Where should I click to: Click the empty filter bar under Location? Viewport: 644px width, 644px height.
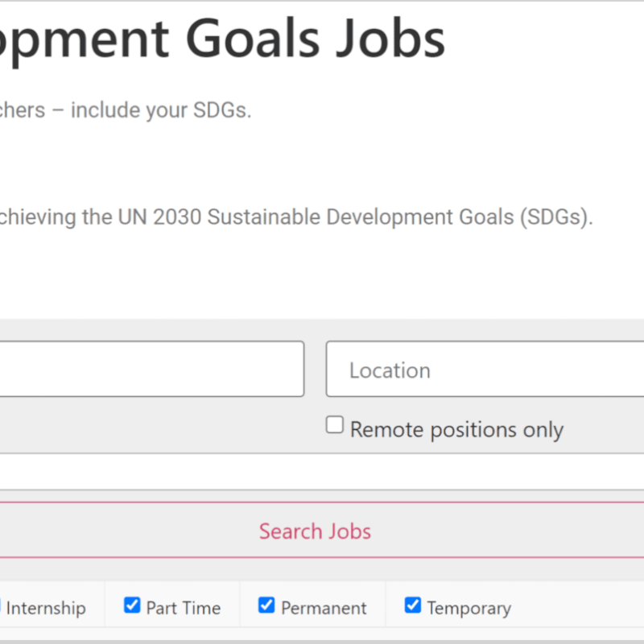pyautogui.click(x=322, y=473)
